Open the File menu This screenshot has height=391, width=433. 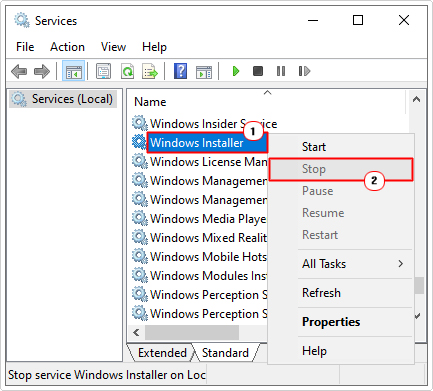(25, 47)
